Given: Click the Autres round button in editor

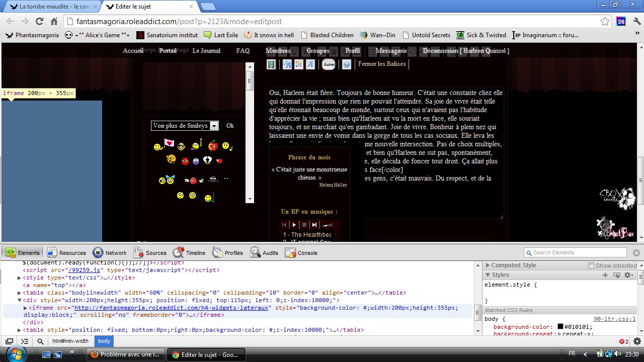Looking at the screenshot, I should [x=329, y=64].
